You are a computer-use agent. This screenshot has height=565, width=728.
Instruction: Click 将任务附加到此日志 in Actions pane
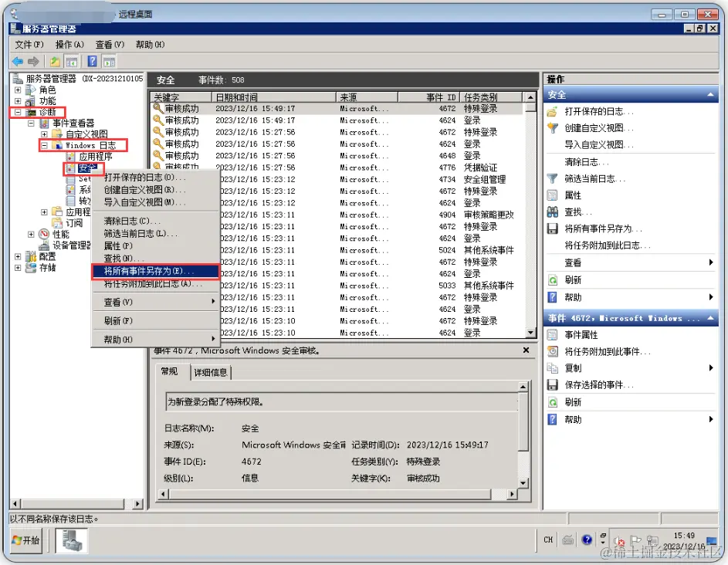point(608,245)
